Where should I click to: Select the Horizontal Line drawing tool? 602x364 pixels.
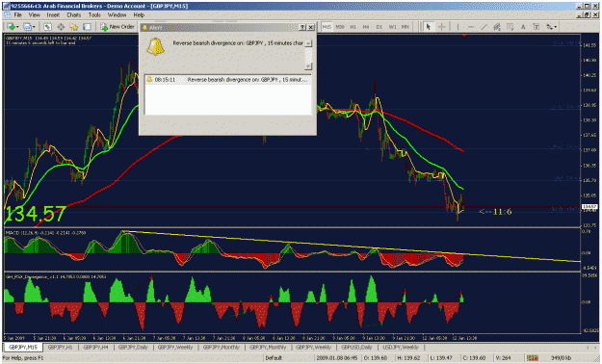point(471,27)
